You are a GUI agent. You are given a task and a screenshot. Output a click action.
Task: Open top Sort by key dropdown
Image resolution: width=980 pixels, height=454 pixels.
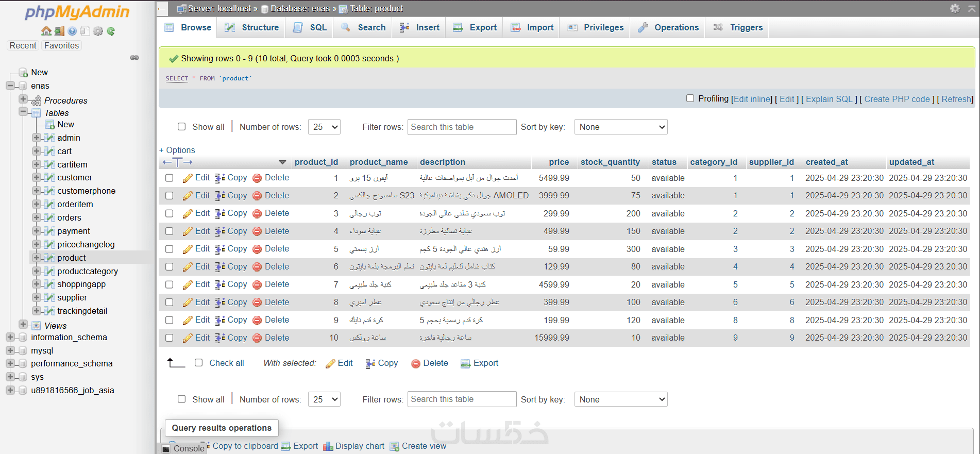[x=621, y=127]
